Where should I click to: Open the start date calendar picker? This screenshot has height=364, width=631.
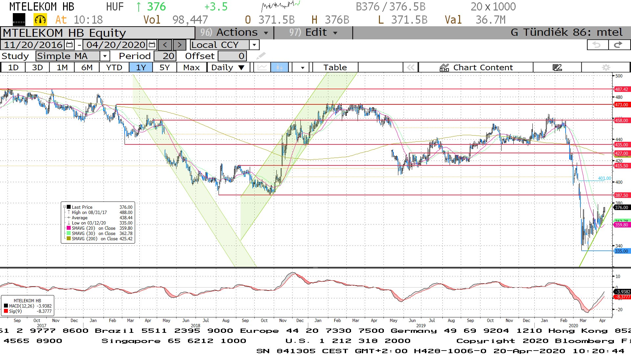[x=69, y=45]
